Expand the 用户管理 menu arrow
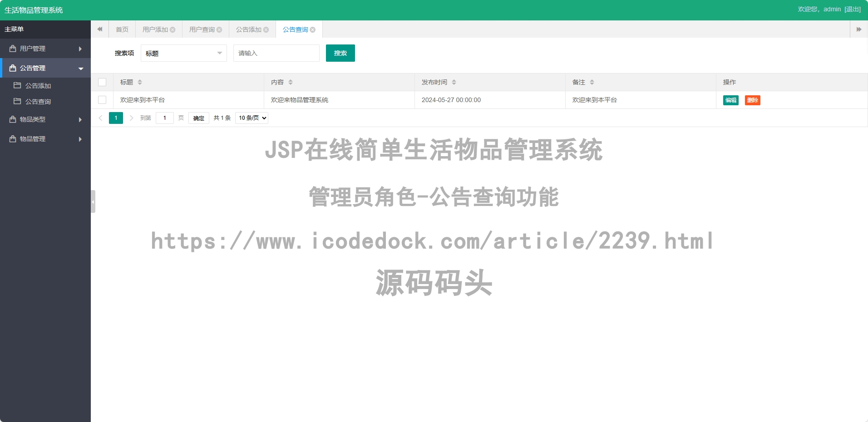This screenshot has width=868, height=422. [x=80, y=49]
